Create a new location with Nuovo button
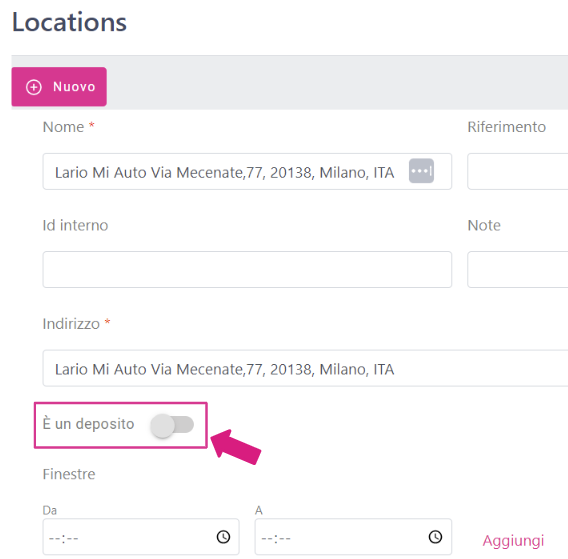Image resolution: width=568 pixels, height=559 pixels. (x=59, y=87)
